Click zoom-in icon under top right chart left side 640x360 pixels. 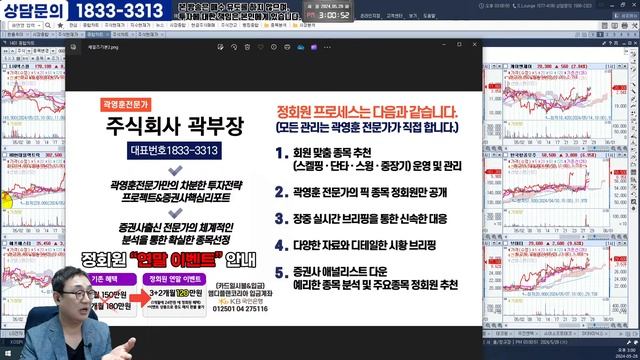(488, 149)
